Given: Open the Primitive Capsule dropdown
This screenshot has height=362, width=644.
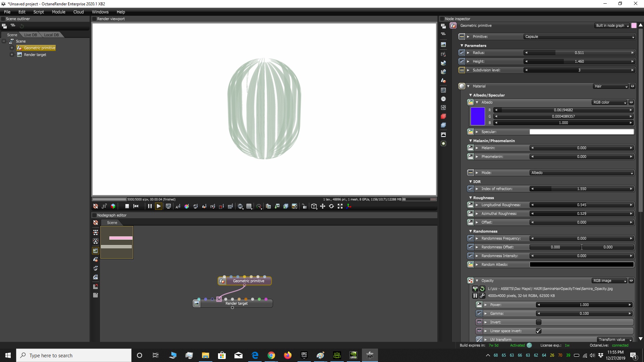Looking at the screenshot, I should tap(579, 37).
